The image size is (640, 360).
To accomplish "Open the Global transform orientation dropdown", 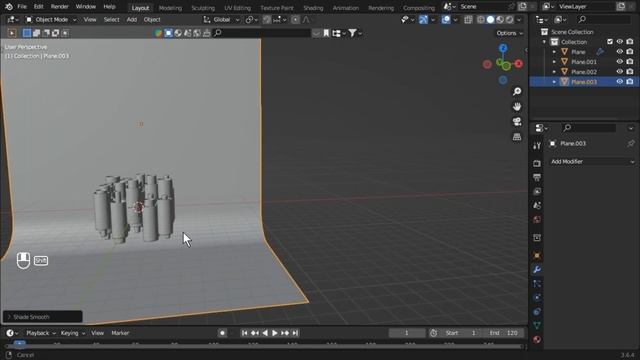I will pyautogui.click(x=222, y=20).
